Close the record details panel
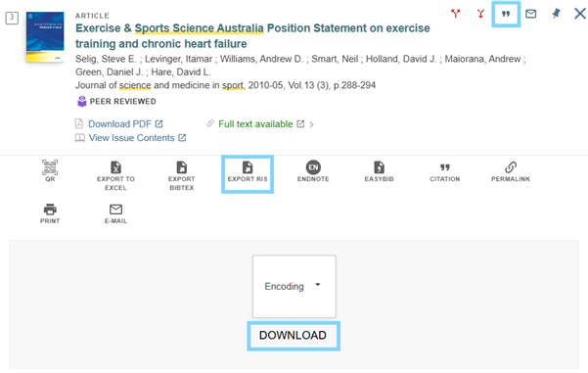The height and width of the screenshot is (373, 588). click(580, 14)
